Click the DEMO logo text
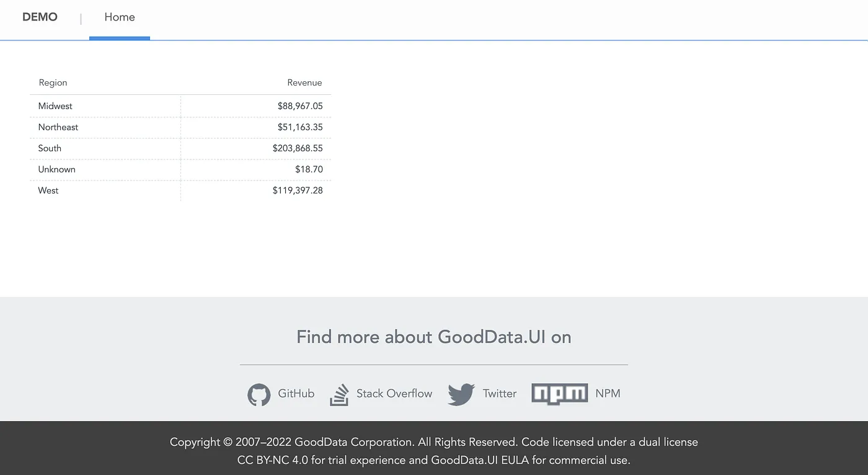This screenshot has width=868, height=475. coord(40,17)
